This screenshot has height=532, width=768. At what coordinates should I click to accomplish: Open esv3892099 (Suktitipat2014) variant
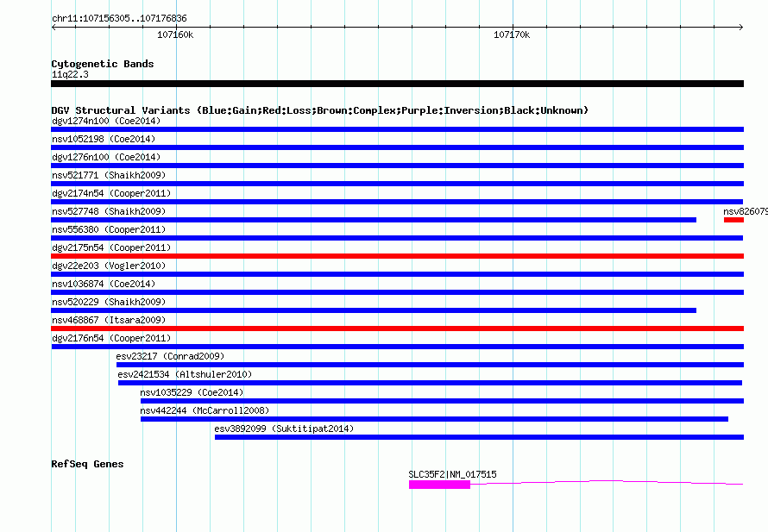[479, 437]
